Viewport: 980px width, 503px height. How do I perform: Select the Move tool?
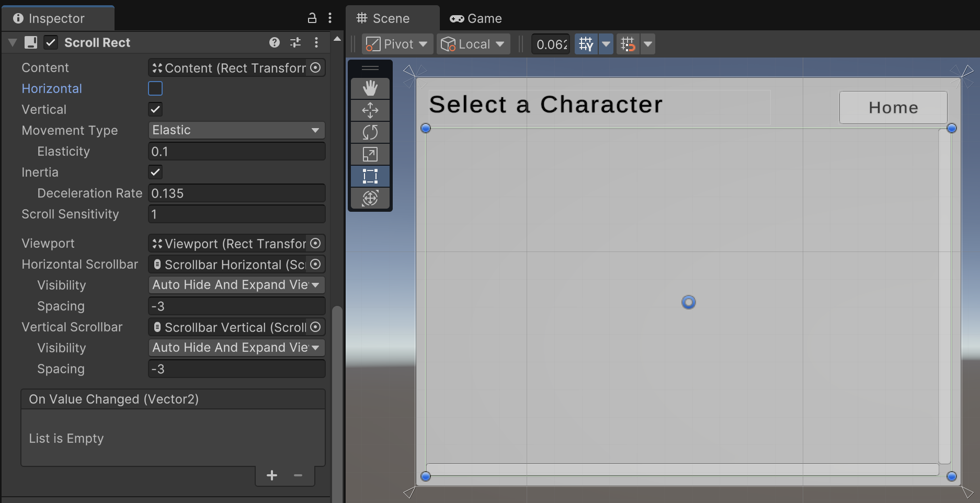pos(370,110)
